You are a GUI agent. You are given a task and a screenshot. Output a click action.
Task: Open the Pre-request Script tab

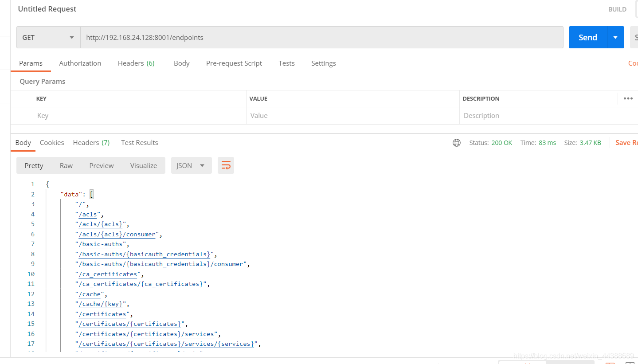[x=234, y=63]
